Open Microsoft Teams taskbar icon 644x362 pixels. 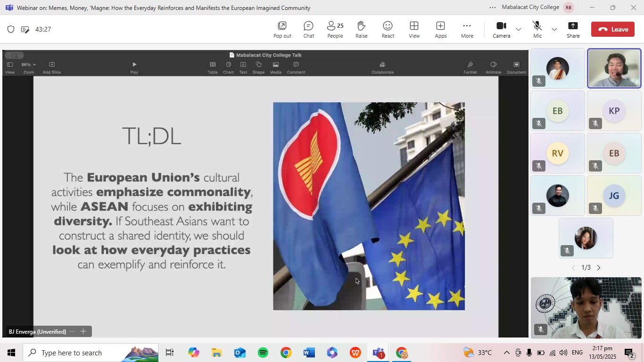(379, 353)
